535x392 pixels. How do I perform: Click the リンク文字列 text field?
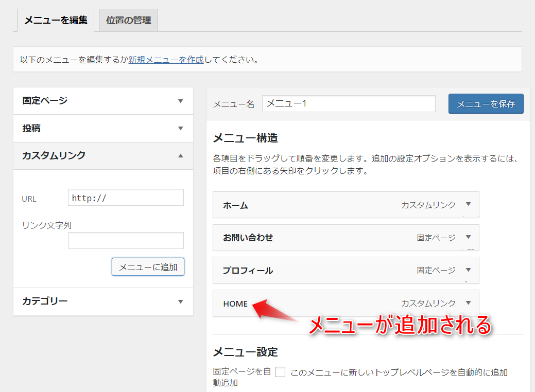pos(126,240)
